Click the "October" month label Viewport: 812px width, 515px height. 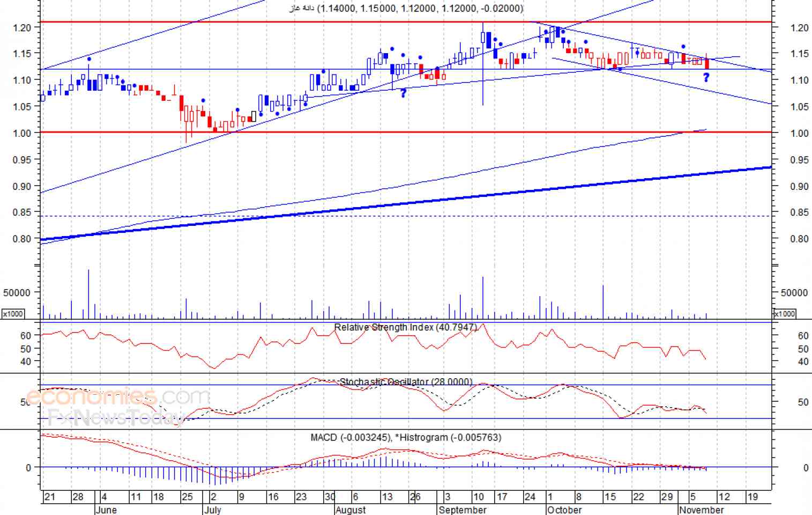tap(564, 510)
